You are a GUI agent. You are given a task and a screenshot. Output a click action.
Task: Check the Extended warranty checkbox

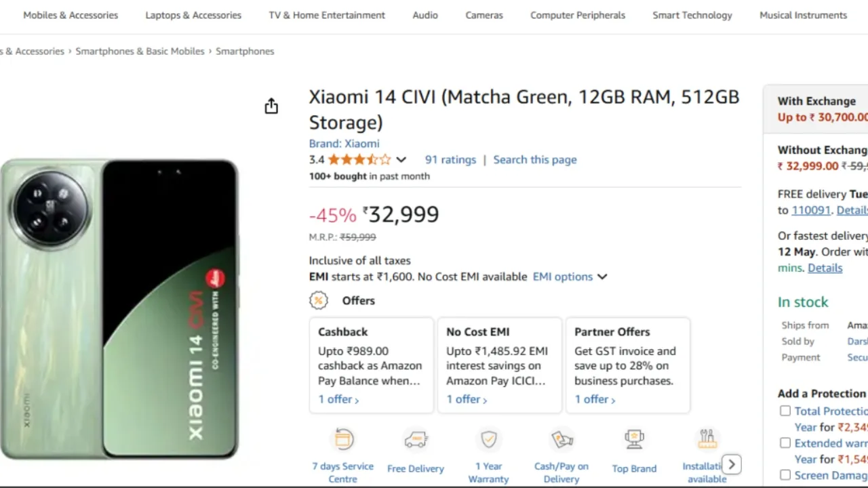click(785, 443)
